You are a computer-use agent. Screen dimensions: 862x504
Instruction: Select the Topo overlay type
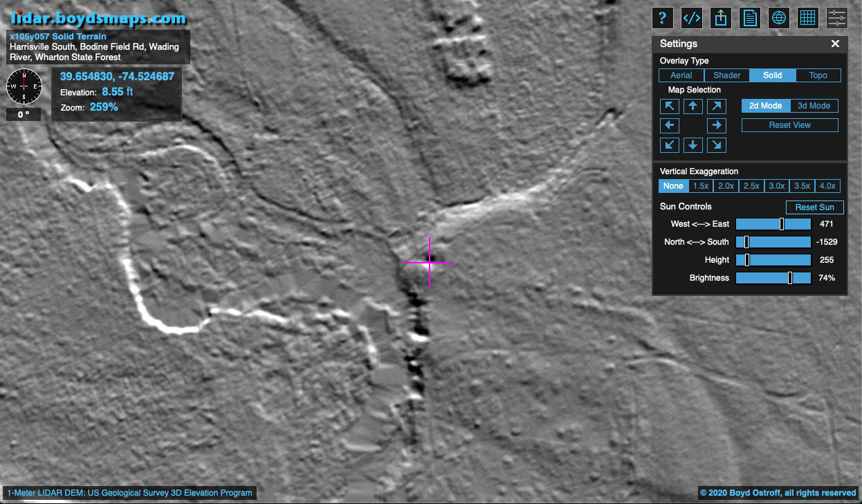point(818,75)
